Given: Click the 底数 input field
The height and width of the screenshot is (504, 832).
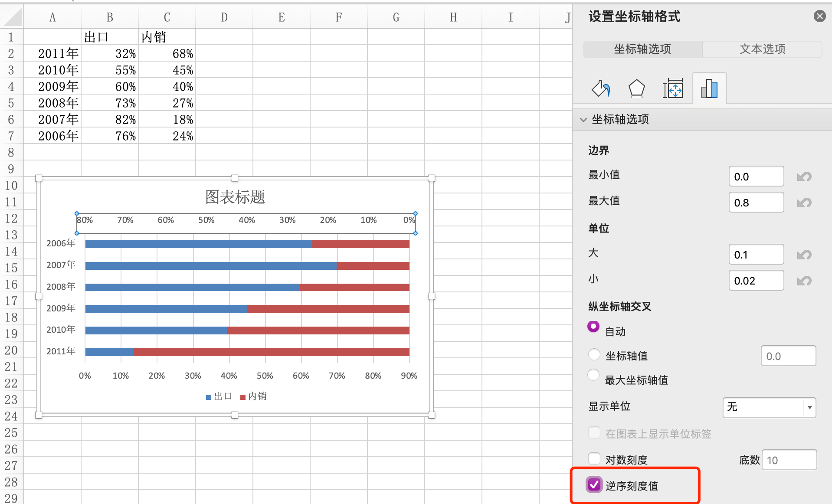Looking at the screenshot, I should coord(789,460).
